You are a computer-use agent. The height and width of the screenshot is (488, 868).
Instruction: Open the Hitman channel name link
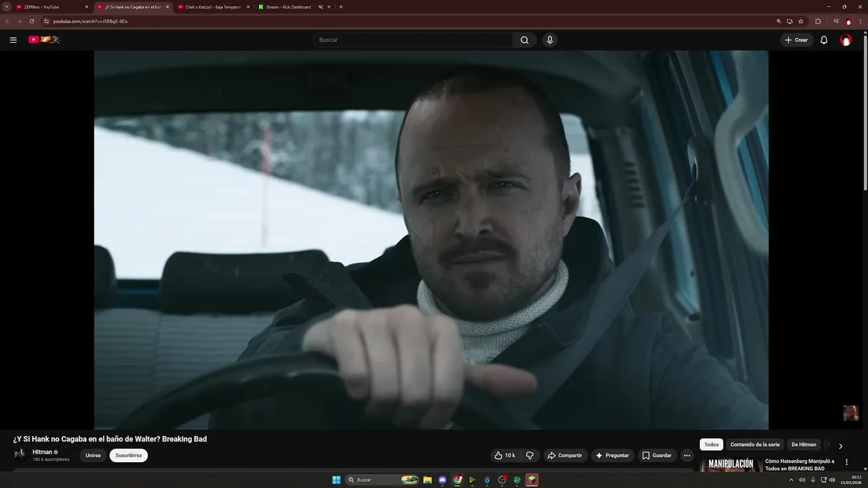click(42, 452)
